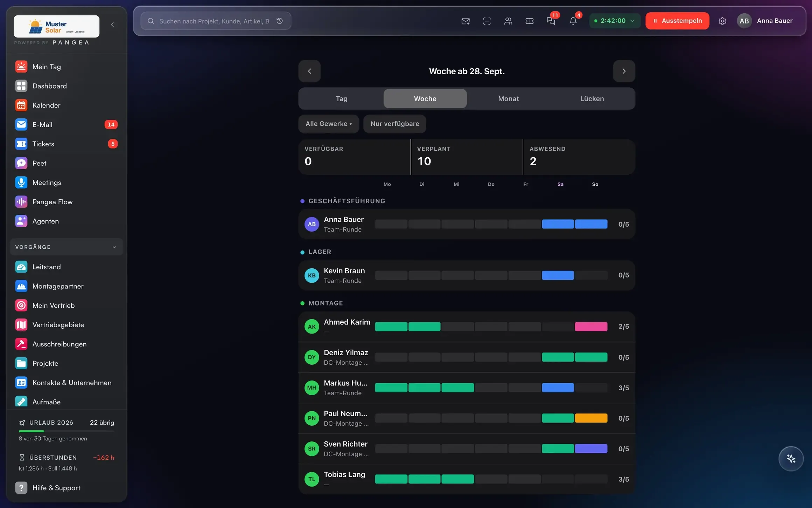Open the Mein Tag sunrise icon
The image size is (812, 508).
[21, 67]
